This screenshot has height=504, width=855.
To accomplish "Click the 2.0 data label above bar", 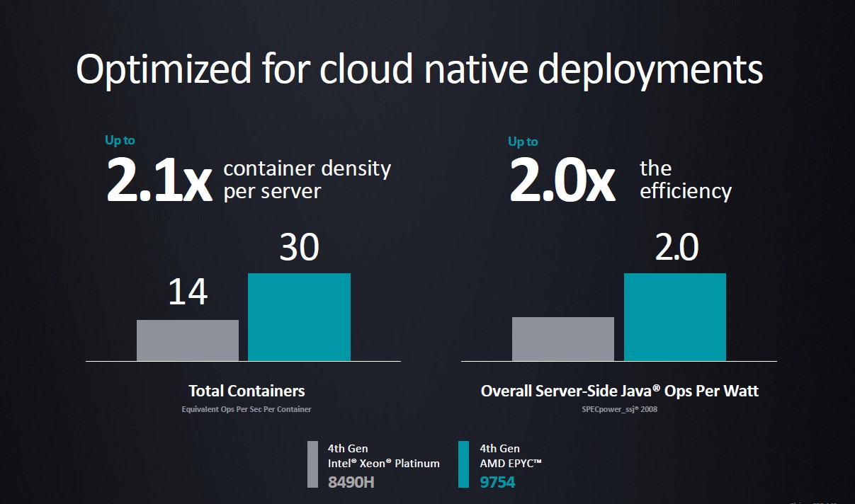I will pyautogui.click(x=676, y=248).
